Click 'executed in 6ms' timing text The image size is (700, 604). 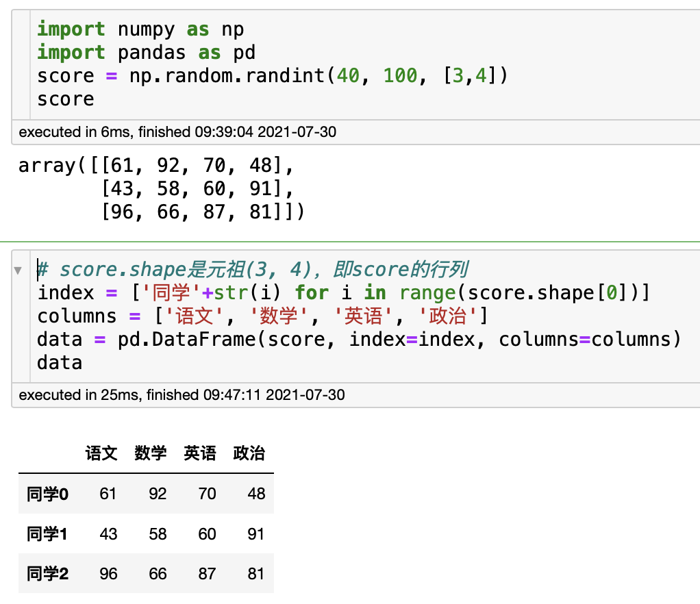point(177,132)
